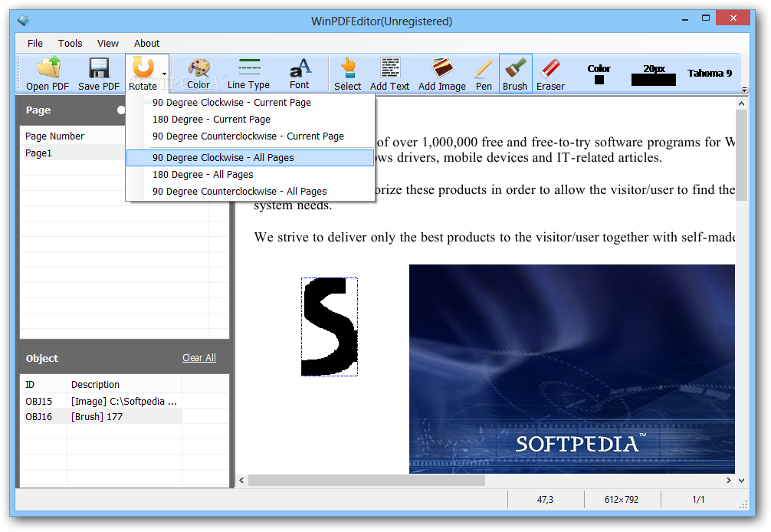The width and height of the screenshot is (771, 532).
Task: Close the WinPDFEditor window
Action: point(733,18)
